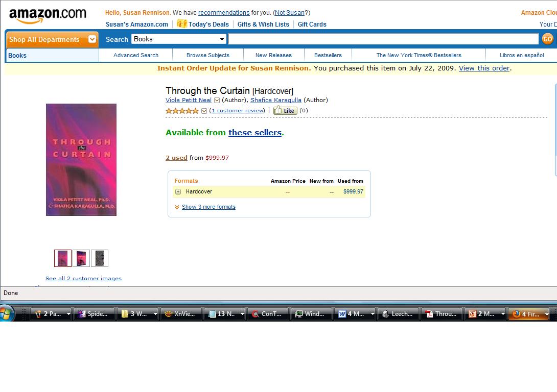Open the New Releases tab

tap(273, 55)
